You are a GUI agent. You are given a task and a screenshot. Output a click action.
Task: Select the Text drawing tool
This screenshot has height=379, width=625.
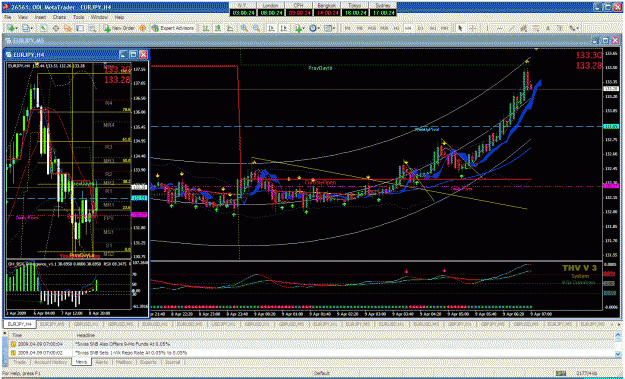[x=548, y=28]
